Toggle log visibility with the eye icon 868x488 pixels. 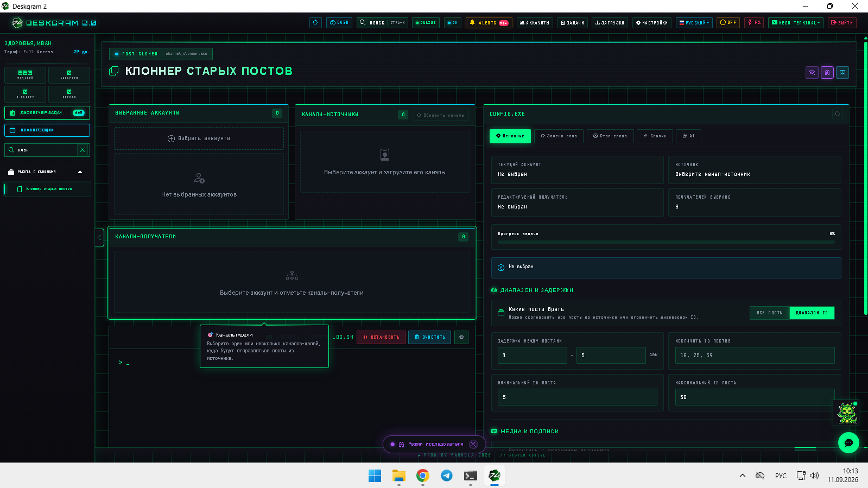pyautogui.click(x=461, y=337)
